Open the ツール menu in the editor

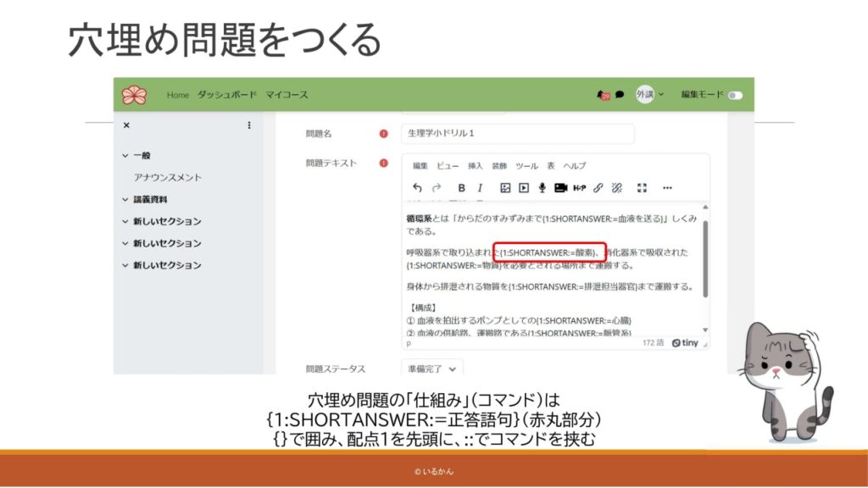526,165
